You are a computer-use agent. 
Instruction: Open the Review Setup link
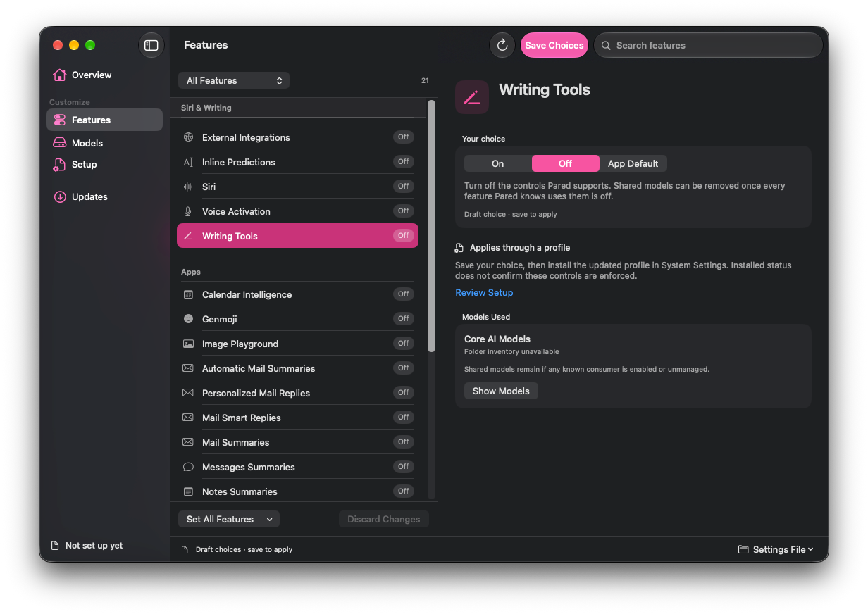click(x=484, y=292)
